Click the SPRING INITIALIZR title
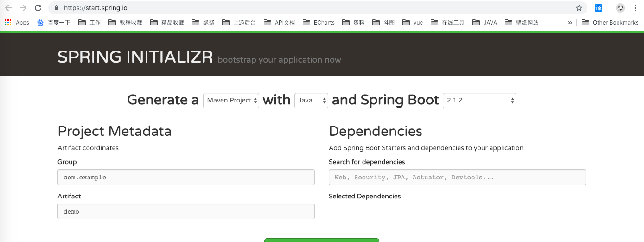 coord(135,57)
